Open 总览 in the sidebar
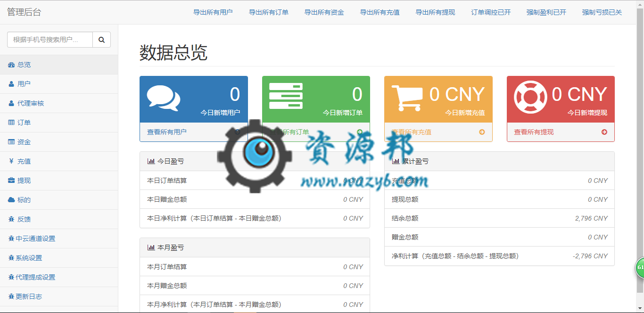 click(59, 65)
